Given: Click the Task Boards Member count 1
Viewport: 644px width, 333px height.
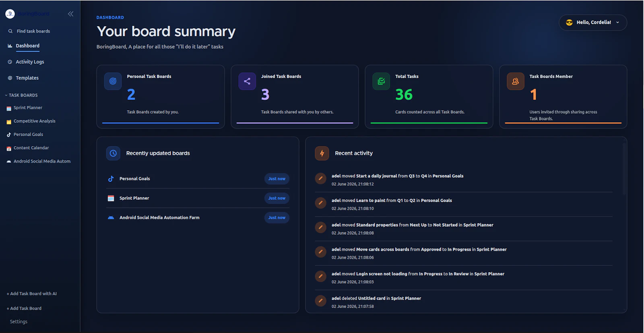Looking at the screenshot, I should coord(533,95).
